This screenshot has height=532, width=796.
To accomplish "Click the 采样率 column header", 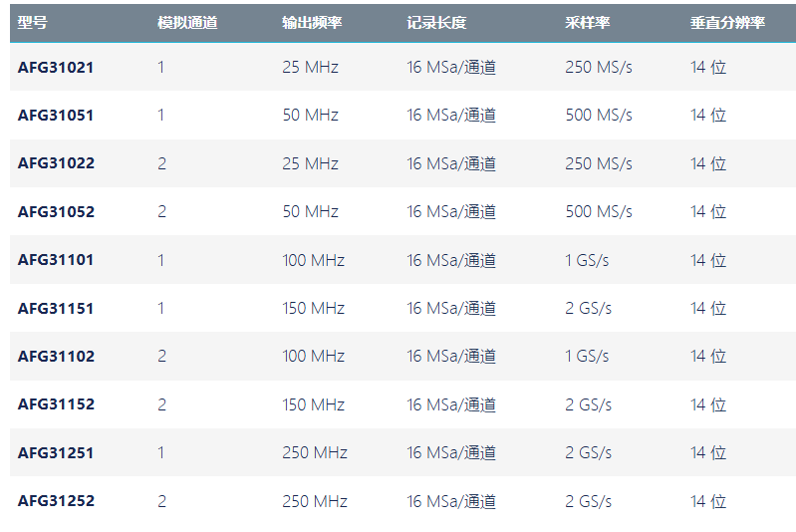I will [587, 23].
